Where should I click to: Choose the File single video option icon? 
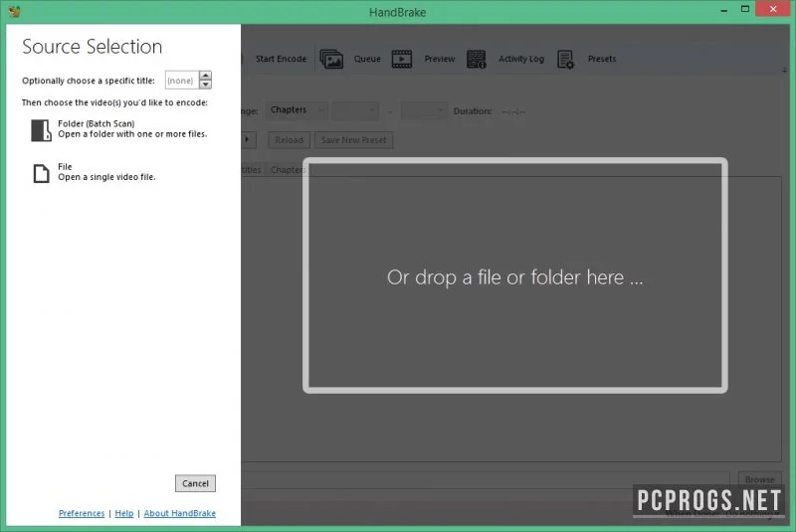click(x=41, y=173)
